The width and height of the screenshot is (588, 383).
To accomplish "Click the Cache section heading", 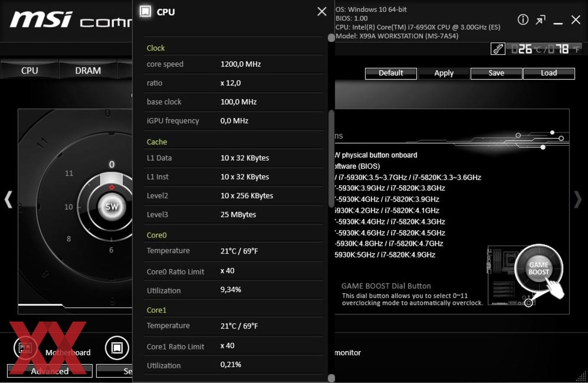I will tap(157, 142).
